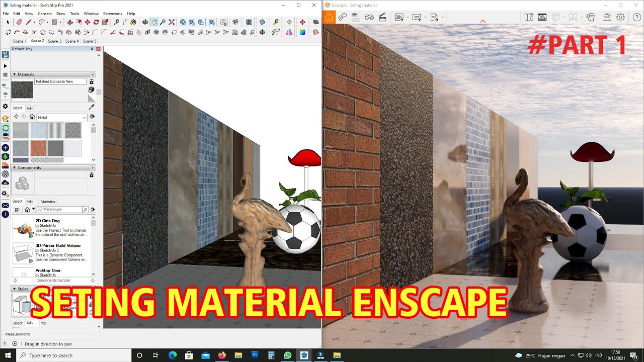Image resolution: width=644 pixels, height=362 pixels.
Task: Pick the orange-brown metal material swatch
Action: point(38,148)
